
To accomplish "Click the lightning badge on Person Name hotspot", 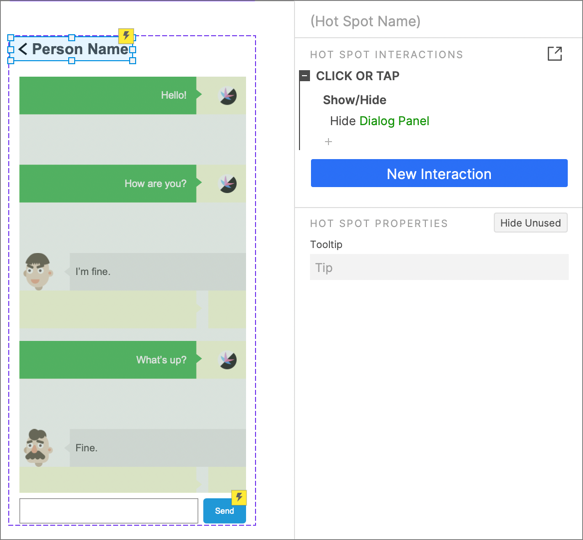I will 126,36.
